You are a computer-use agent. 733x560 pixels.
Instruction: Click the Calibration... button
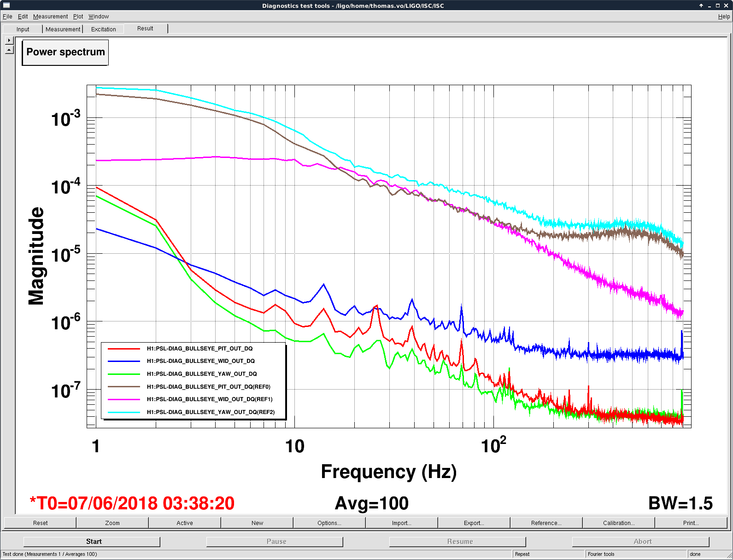pos(618,523)
